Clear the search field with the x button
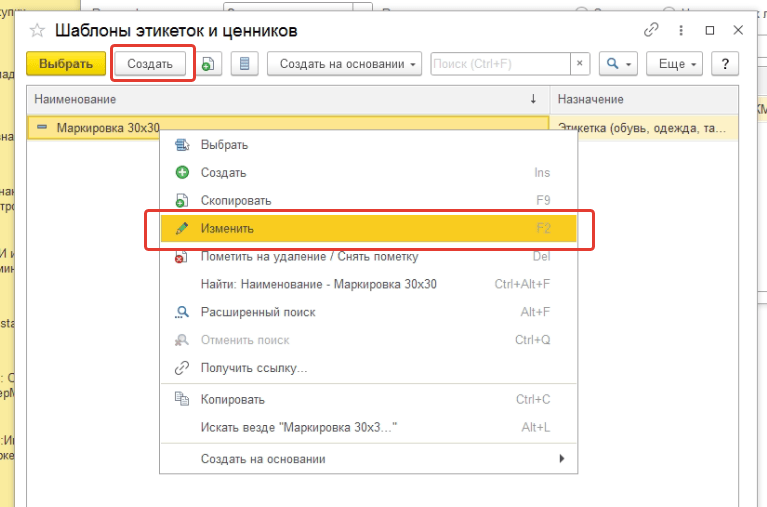The image size is (767, 507). click(580, 64)
